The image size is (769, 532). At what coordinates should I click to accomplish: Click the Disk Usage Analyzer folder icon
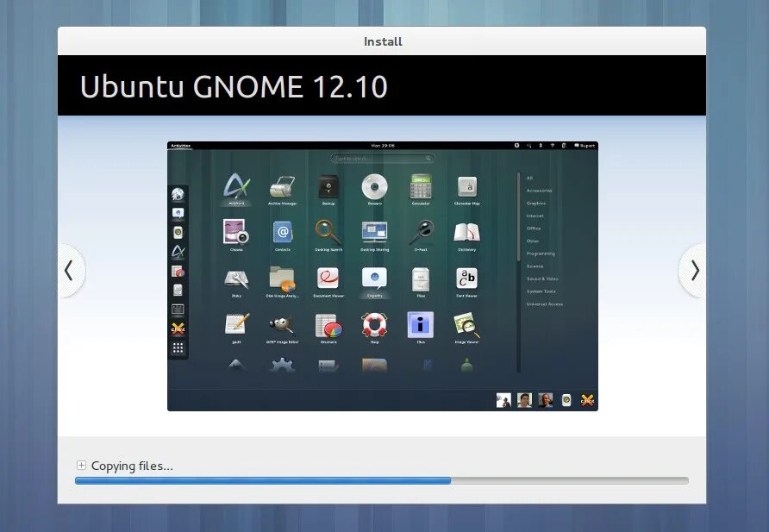tap(282, 279)
